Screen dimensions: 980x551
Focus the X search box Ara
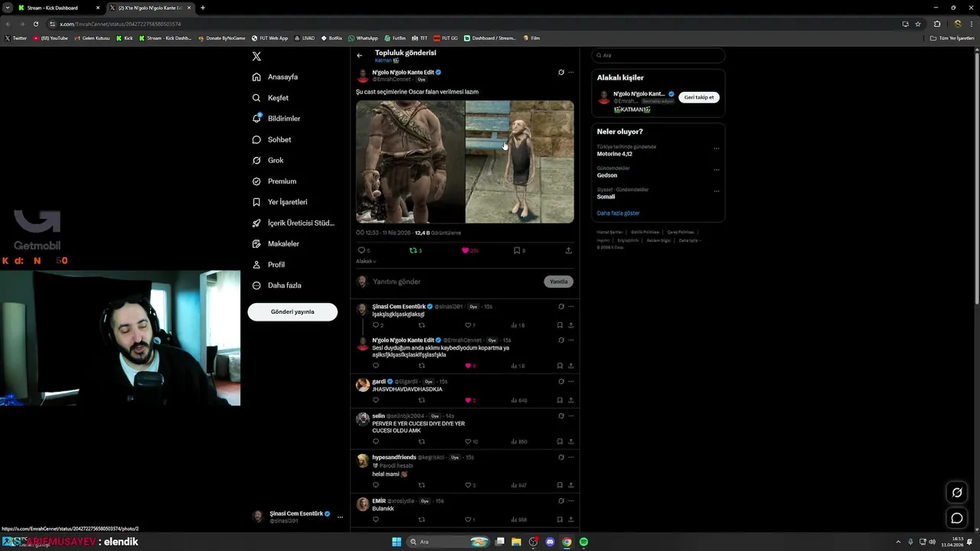658,55
